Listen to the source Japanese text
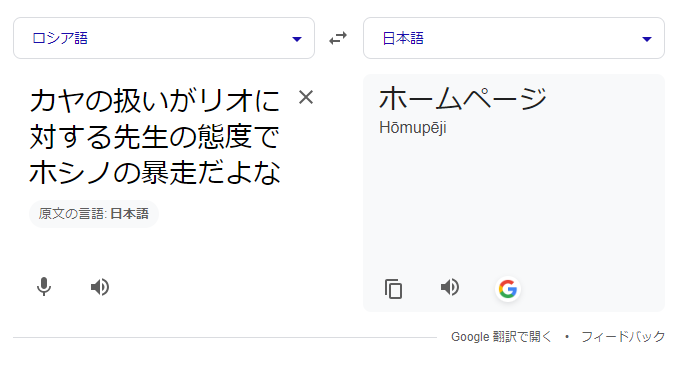Viewport: 685px width, 366px height. coord(100,287)
